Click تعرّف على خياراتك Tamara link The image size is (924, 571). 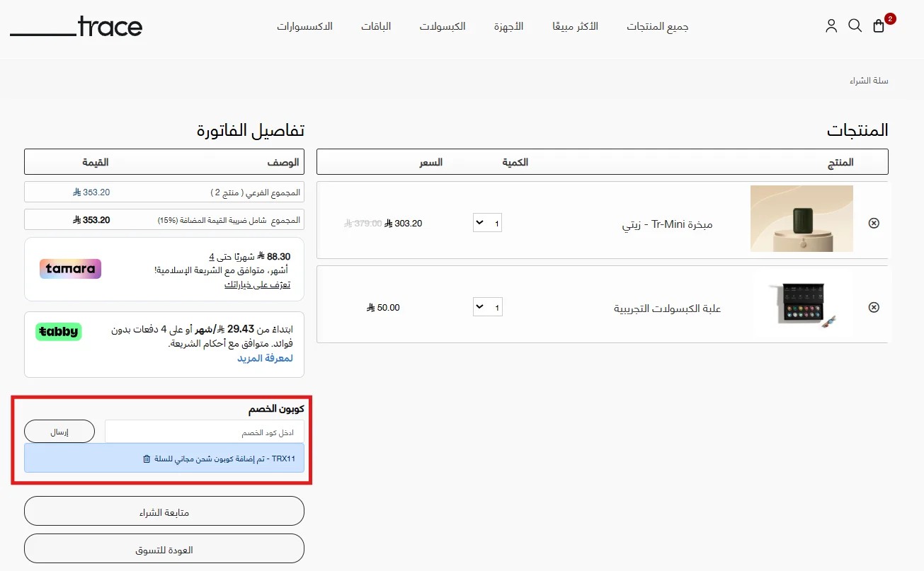[x=257, y=284]
